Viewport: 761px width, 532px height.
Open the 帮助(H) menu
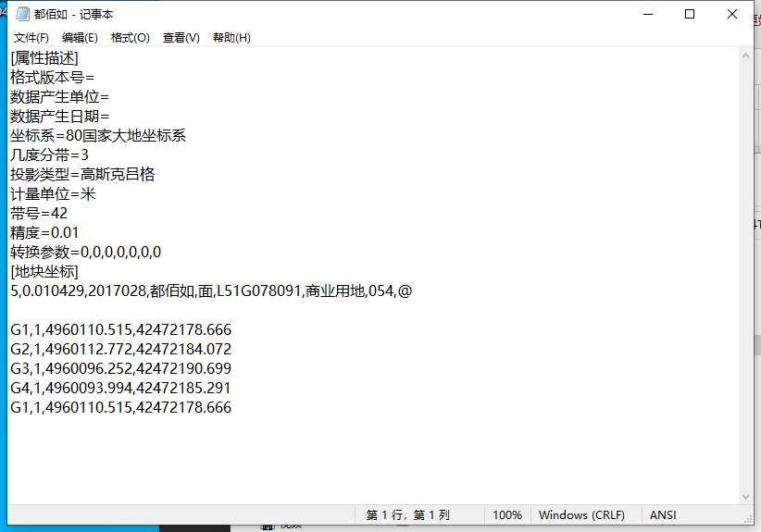[x=231, y=38]
